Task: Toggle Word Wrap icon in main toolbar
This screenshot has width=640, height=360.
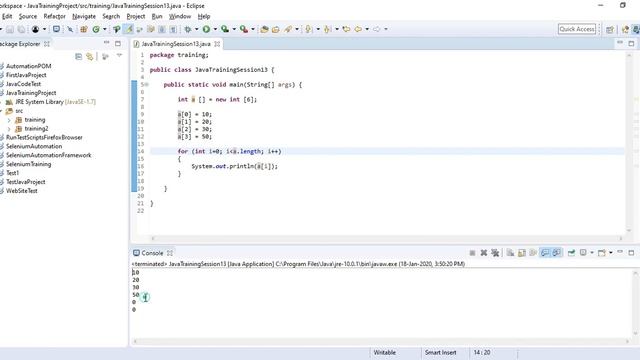Action: (x=151, y=29)
